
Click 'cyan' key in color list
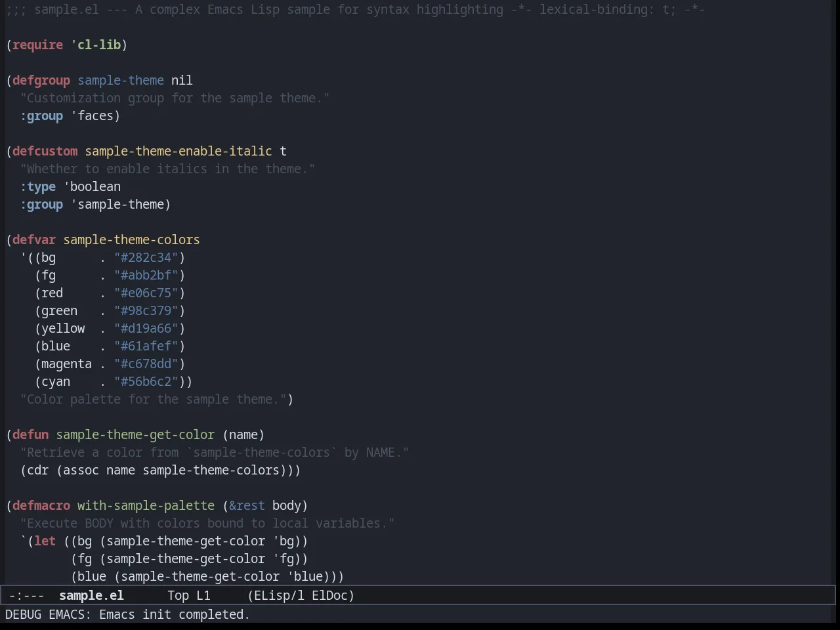pyautogui.click(x=56, y=381)
